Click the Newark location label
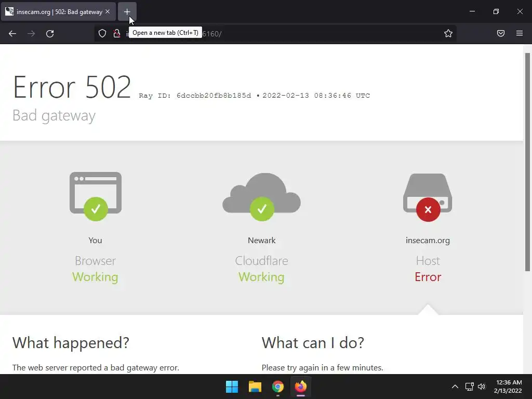 (262, 240)
